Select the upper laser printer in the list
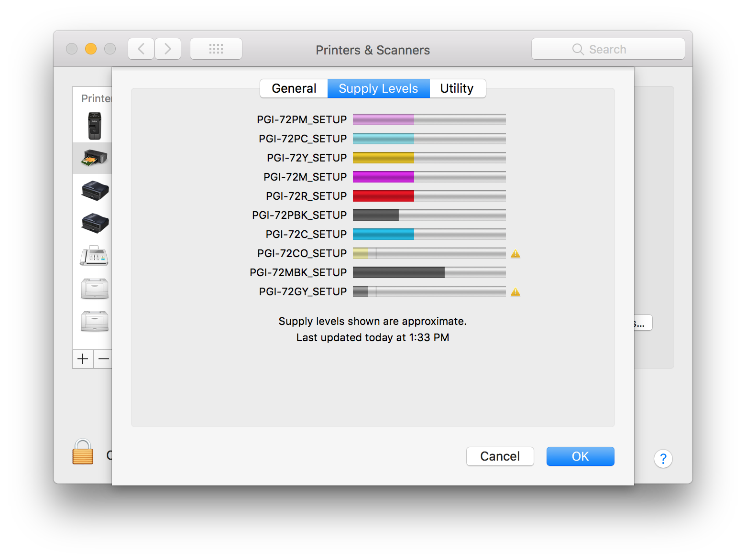 pyautogui.click(x=94, y=289)
